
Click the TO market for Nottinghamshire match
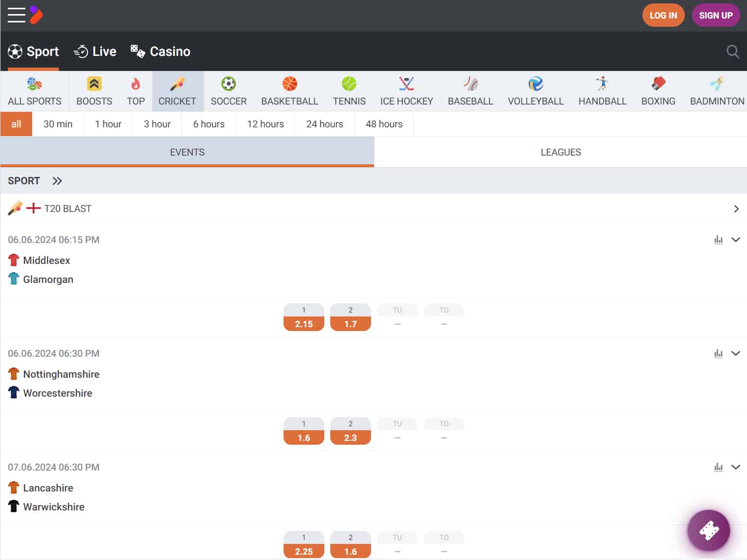[444, 431]
